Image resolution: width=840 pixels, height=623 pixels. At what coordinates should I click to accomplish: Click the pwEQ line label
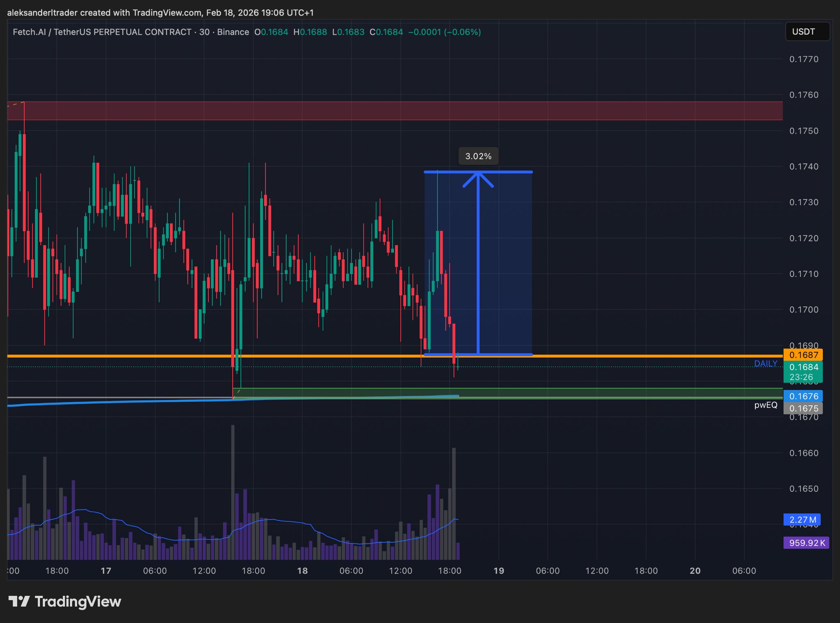[765, 405]
